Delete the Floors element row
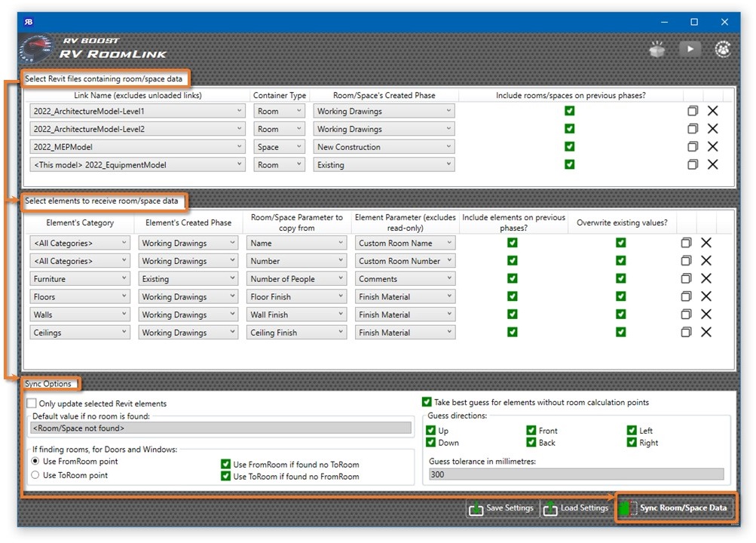Screen dimensions: 756x543 click(706, 296)
